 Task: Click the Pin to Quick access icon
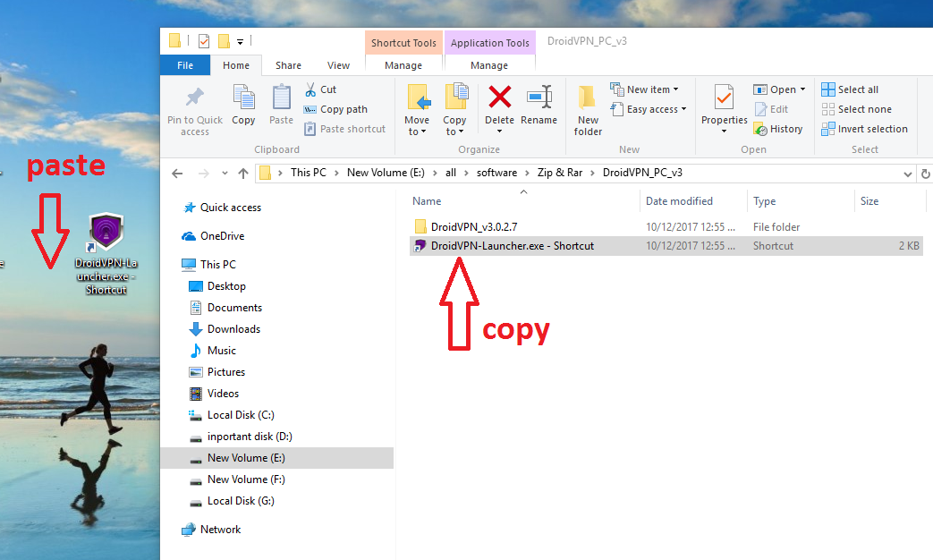194,98
